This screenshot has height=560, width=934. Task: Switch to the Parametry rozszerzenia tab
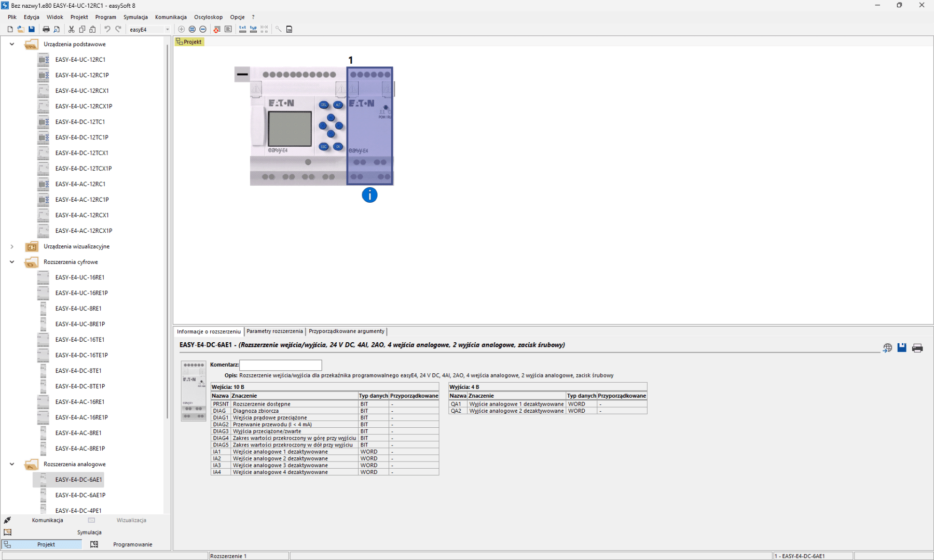pos(274,331)
